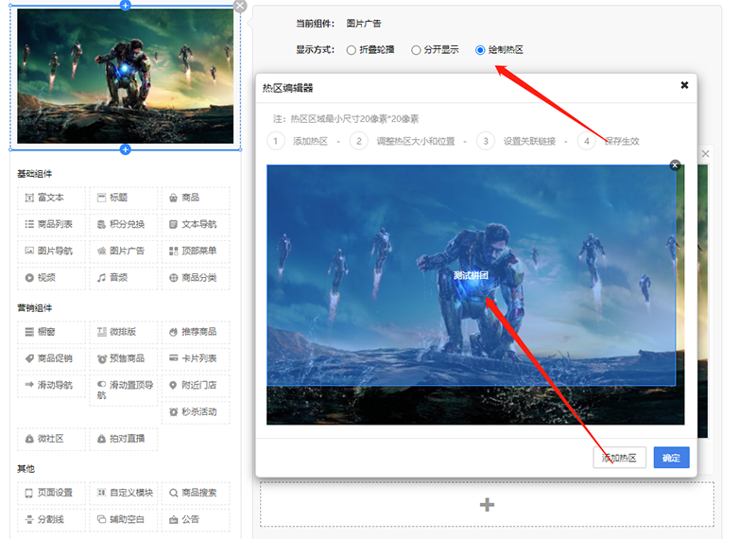The height and width of the screenshot is (539, 756).
Task: Insert the 商品列表 product list component
Action: [51, 224]
